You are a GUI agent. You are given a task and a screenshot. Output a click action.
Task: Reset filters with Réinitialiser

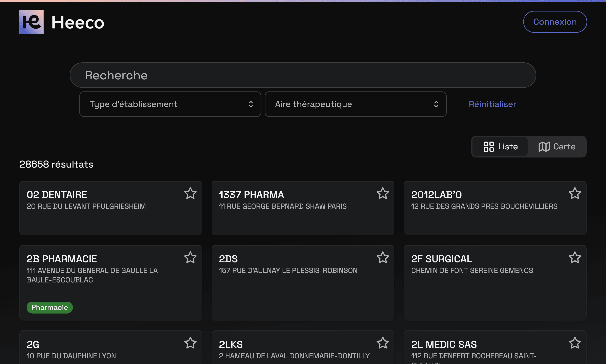[492, 104]
